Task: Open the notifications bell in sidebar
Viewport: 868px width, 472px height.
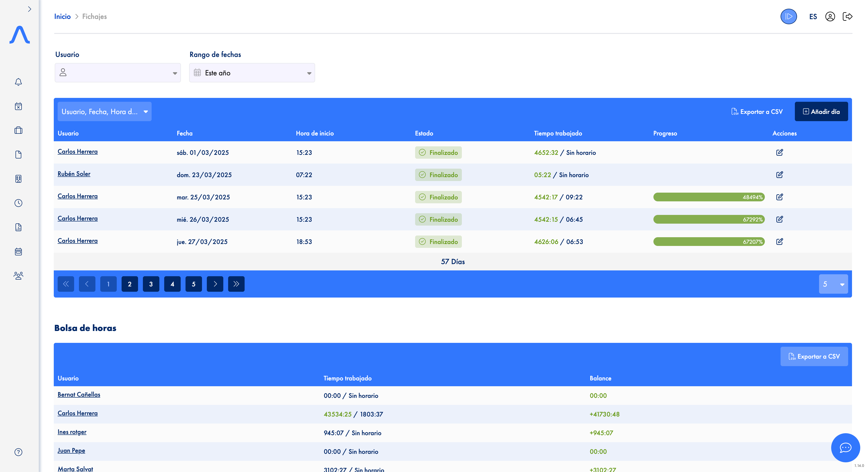Action: (x=19, y=82)
